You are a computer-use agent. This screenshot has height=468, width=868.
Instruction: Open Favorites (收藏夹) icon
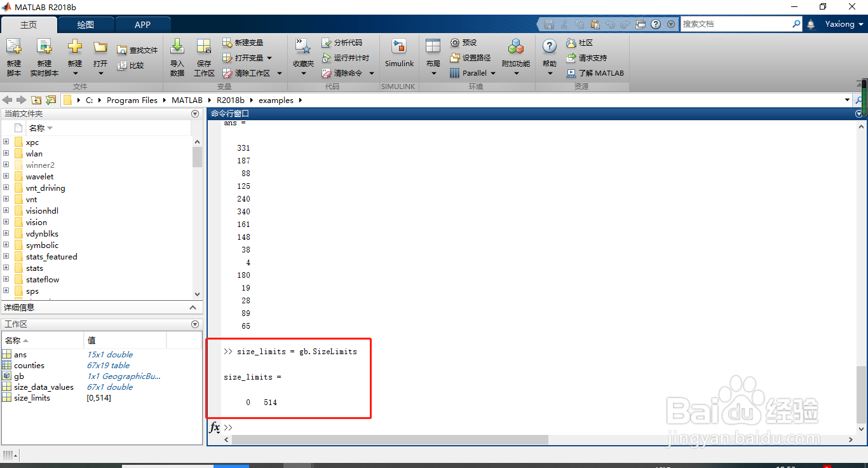coord(303,47)
